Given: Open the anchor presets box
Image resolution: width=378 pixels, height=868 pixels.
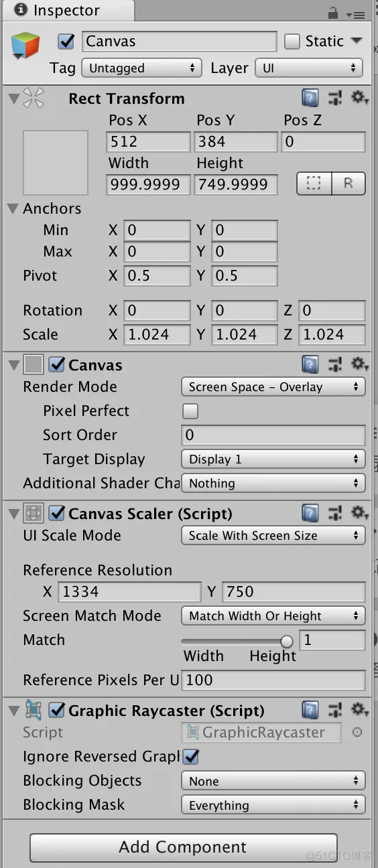Looking at the screenshot, I should tap(56, 163).
